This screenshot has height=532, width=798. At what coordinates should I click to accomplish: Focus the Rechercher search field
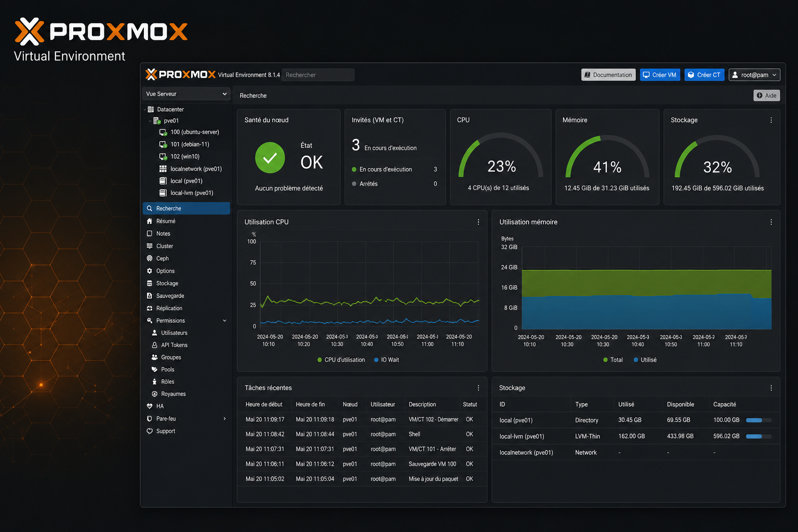coord(318,75)
